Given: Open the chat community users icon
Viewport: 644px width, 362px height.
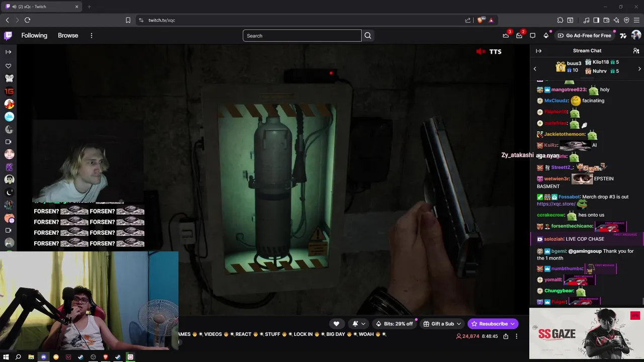Looking at the screenshot, I should click(636, 51).
